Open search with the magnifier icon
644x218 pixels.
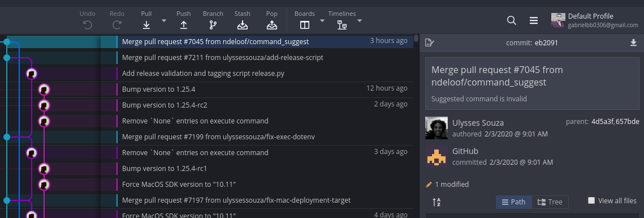click(x=511, y=20)
